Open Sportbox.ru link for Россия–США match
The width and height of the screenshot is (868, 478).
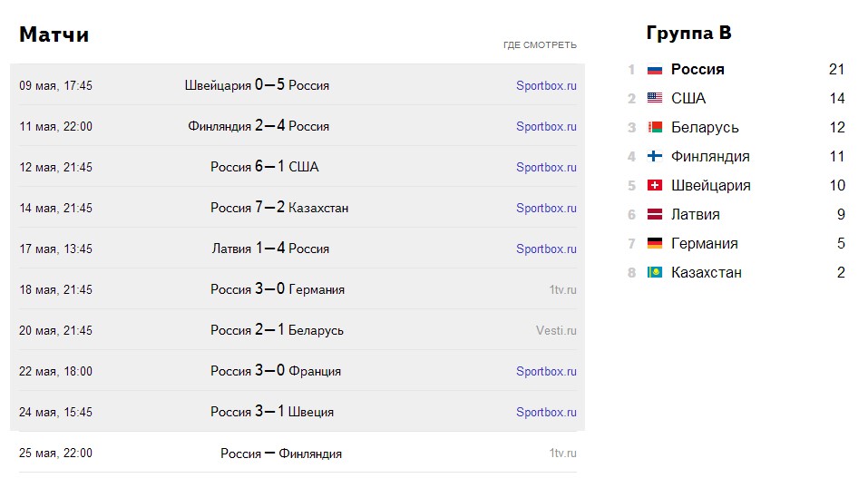coord(546,167)
